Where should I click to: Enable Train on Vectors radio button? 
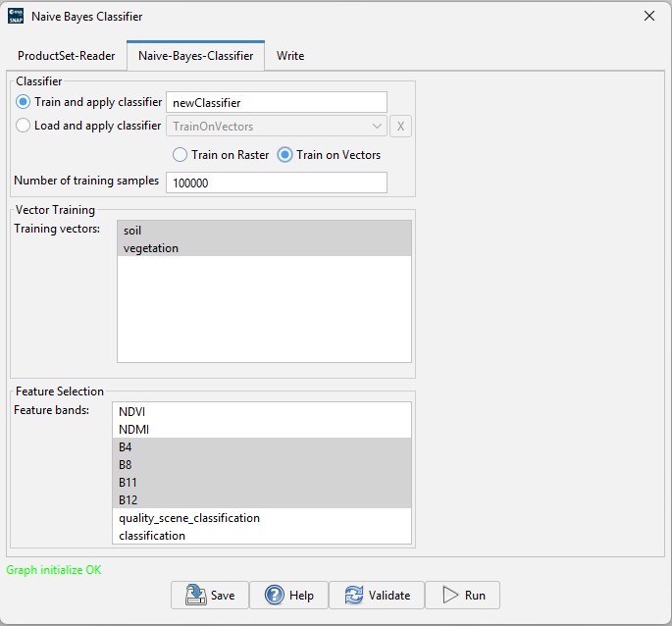(x=285, y=155)
